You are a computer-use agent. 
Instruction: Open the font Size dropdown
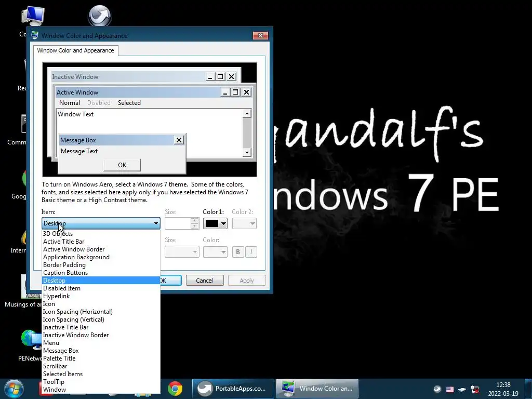pyautogui.click(x=182, y=252)
